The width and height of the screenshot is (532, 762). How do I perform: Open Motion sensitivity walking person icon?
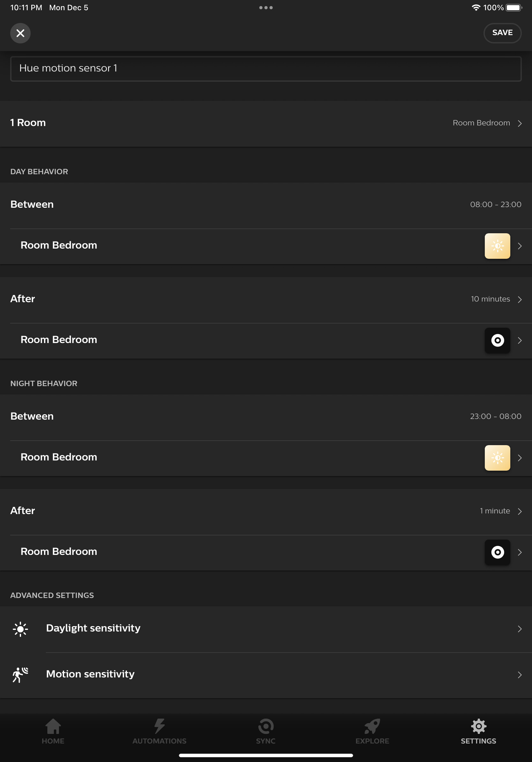point(20,675)
